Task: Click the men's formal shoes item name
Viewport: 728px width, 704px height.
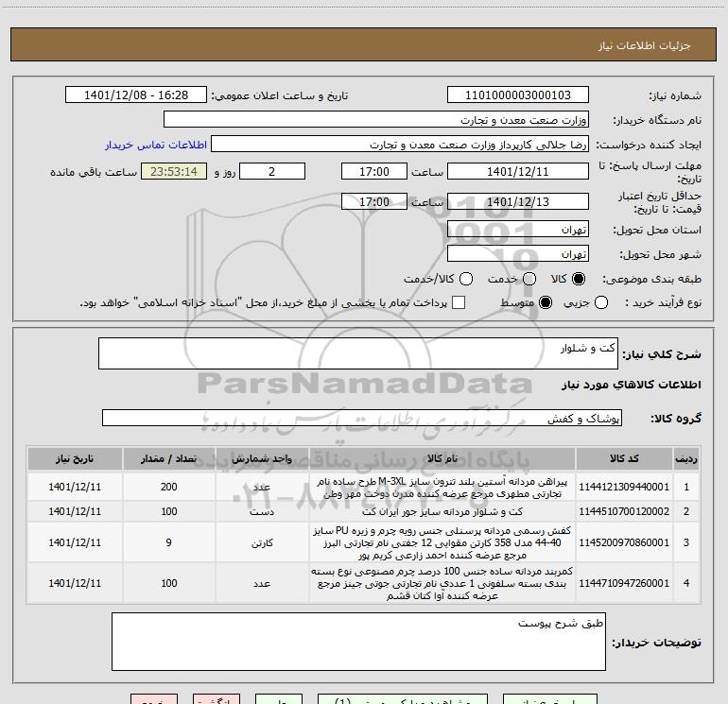Action: tap(442, 542)
